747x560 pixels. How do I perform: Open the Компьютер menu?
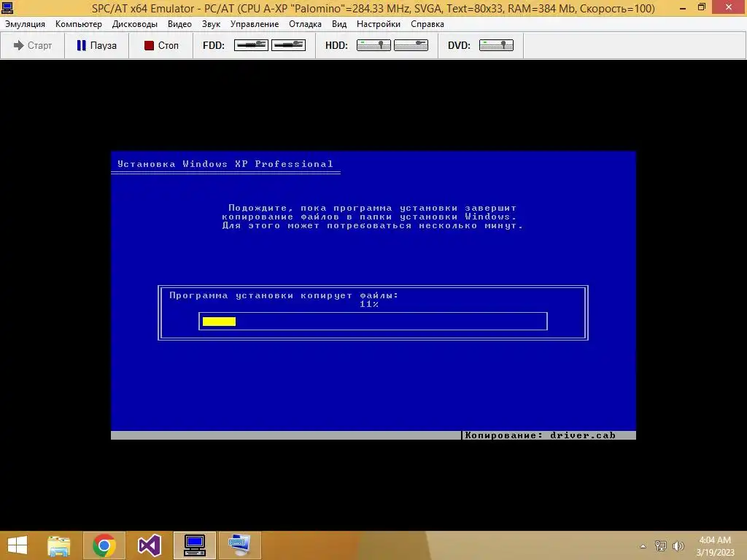point(79,24)
